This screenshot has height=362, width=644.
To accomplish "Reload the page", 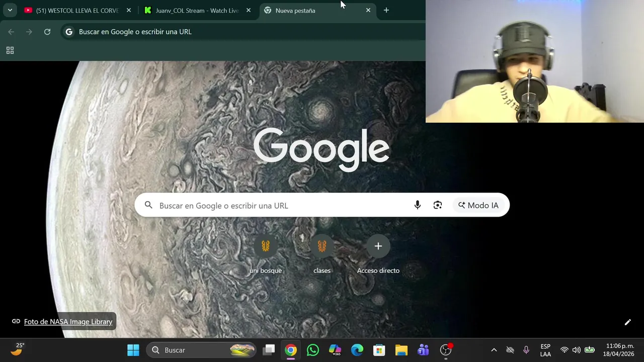I will (47, 32).
